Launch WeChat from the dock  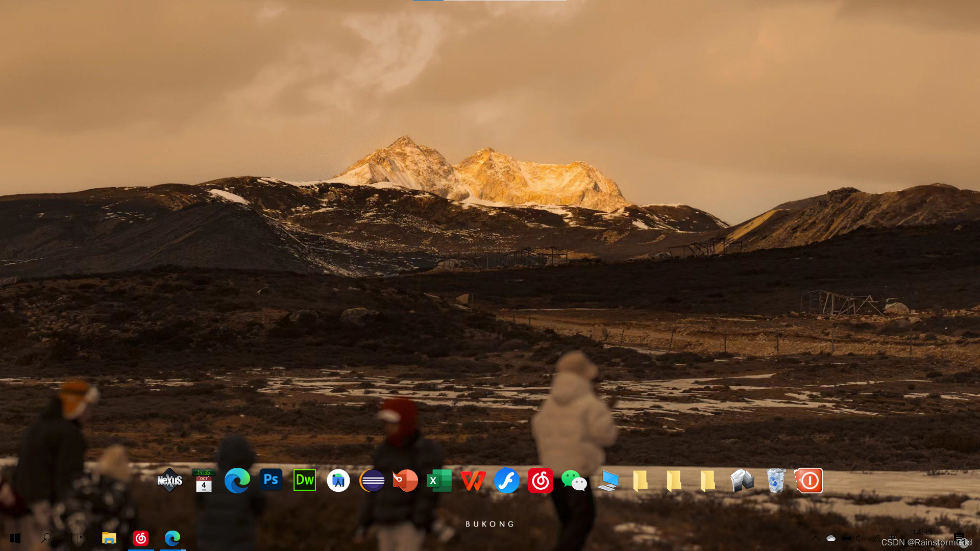(574, 481)
